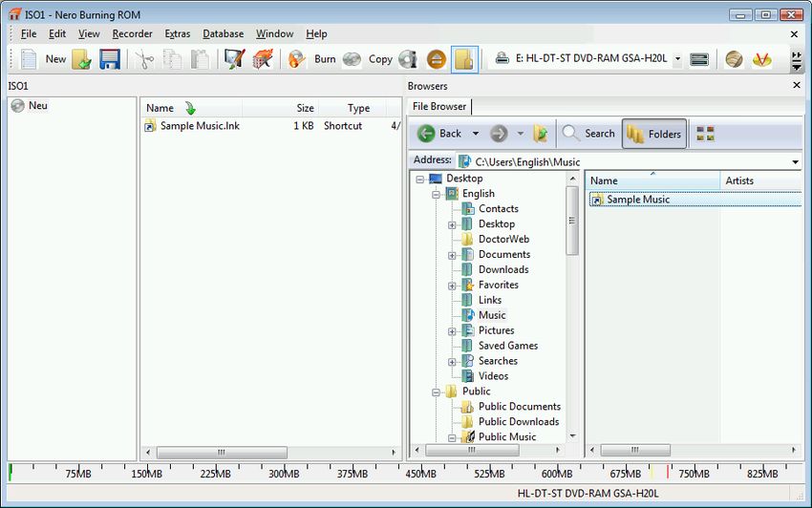The image size is (812, 508).
Task: Click the compilation list horizontal scrollbar
Action: coord(222,453)
